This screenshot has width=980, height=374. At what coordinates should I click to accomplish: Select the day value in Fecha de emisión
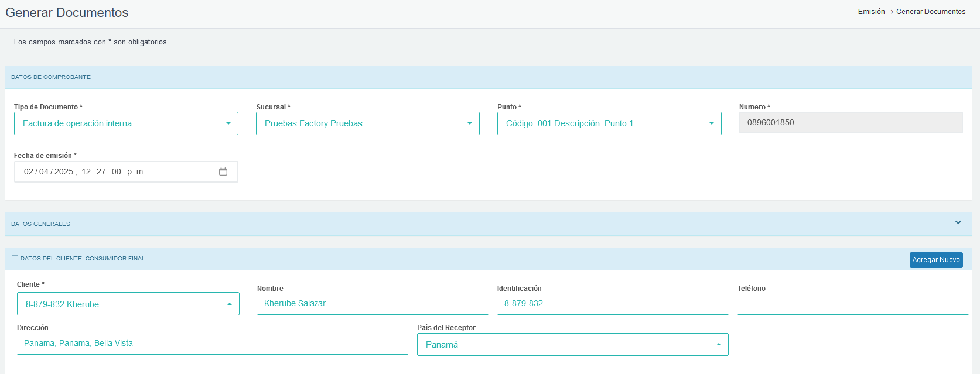pos(29,172)
